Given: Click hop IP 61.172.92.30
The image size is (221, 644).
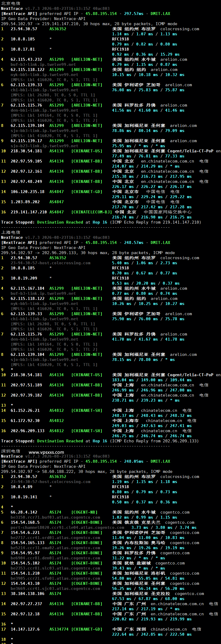Looking at the screenshot, I should tap(25, 421).
